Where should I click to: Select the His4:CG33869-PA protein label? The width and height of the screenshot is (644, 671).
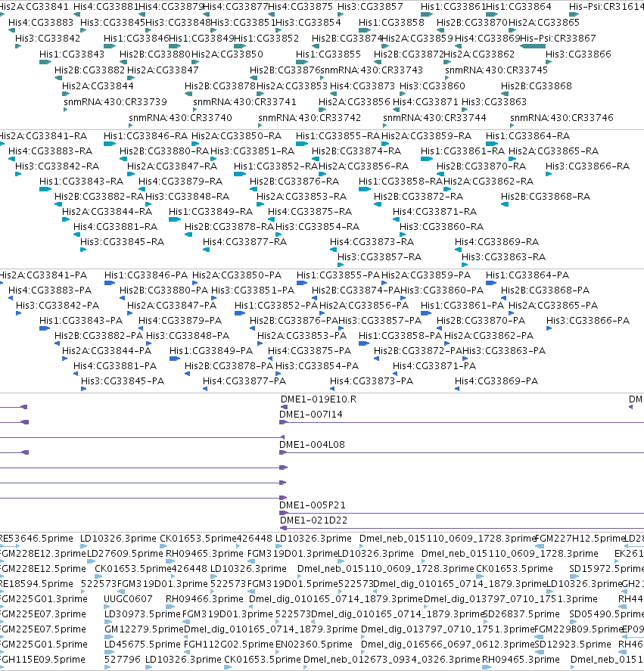point(496,381)
